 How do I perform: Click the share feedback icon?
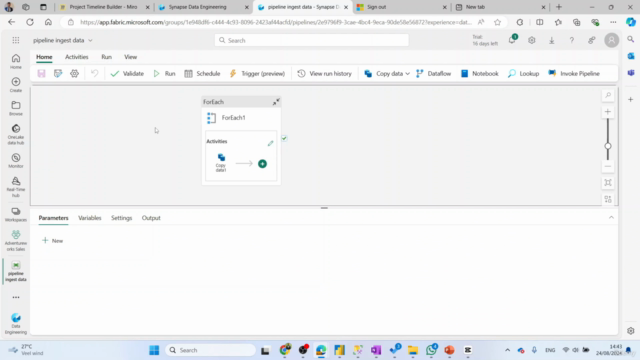coord(591,40)
